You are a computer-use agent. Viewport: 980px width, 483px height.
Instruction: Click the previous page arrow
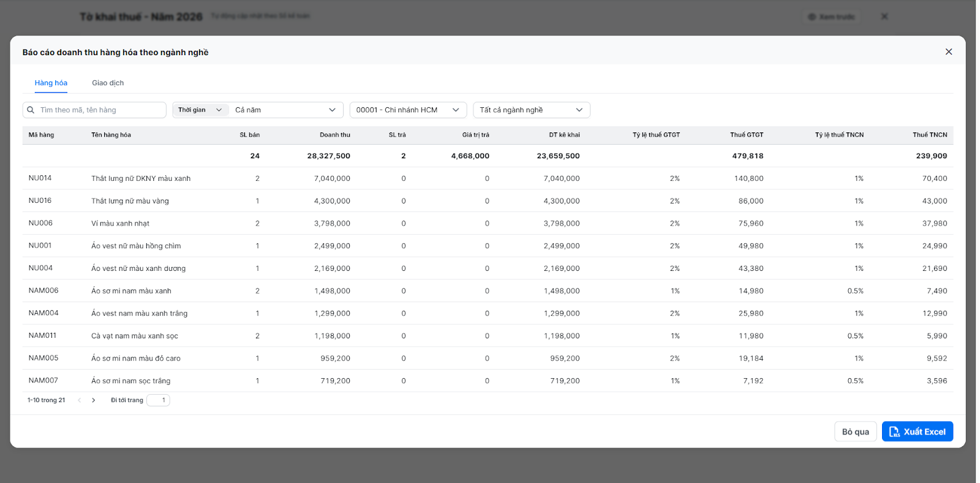pos(79,400)
